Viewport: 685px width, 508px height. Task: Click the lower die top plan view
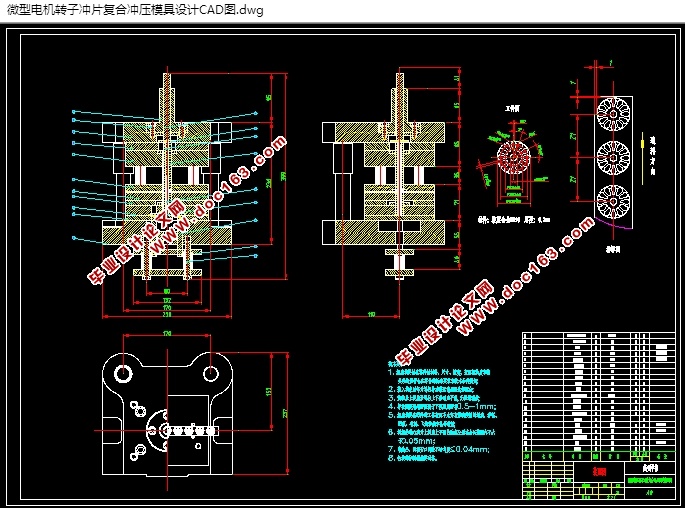pos(167,413)
